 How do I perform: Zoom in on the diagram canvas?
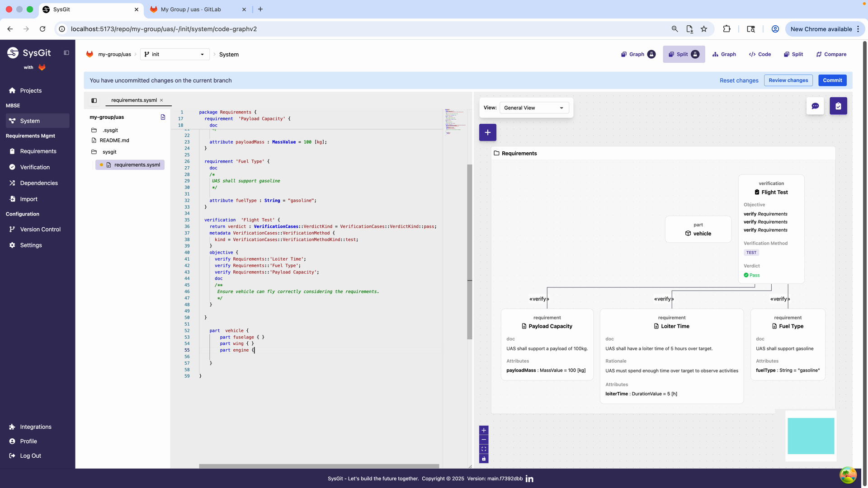(x=484, y=430)
